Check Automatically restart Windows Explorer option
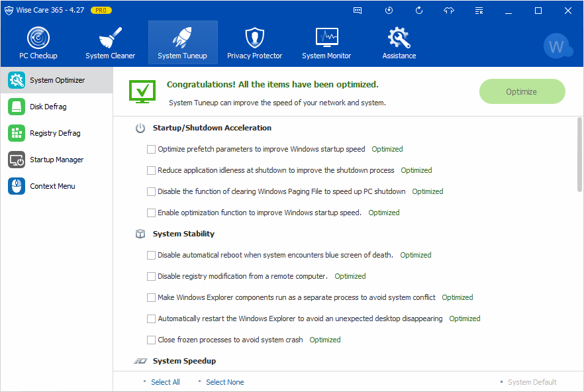 (x=151, y=319)
